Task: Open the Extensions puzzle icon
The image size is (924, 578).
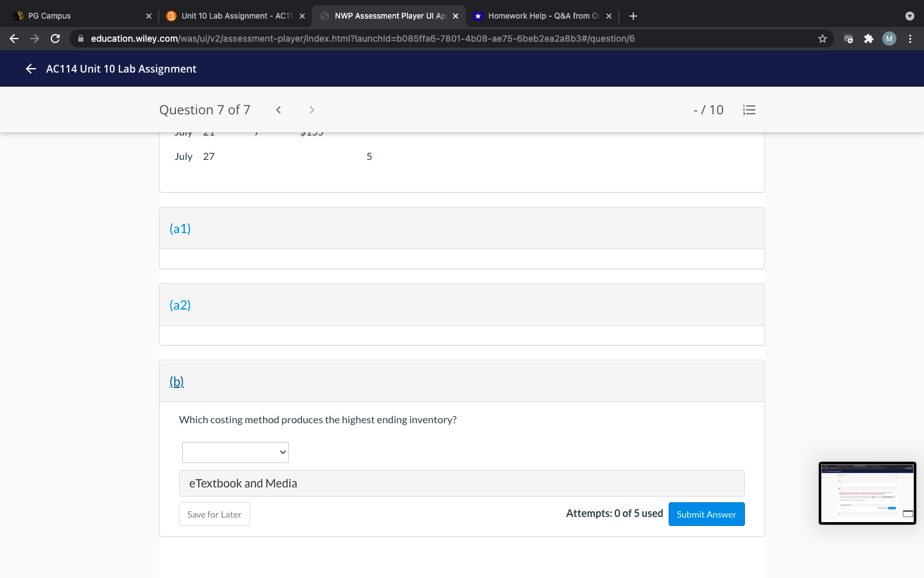Action: click(869, 39)
